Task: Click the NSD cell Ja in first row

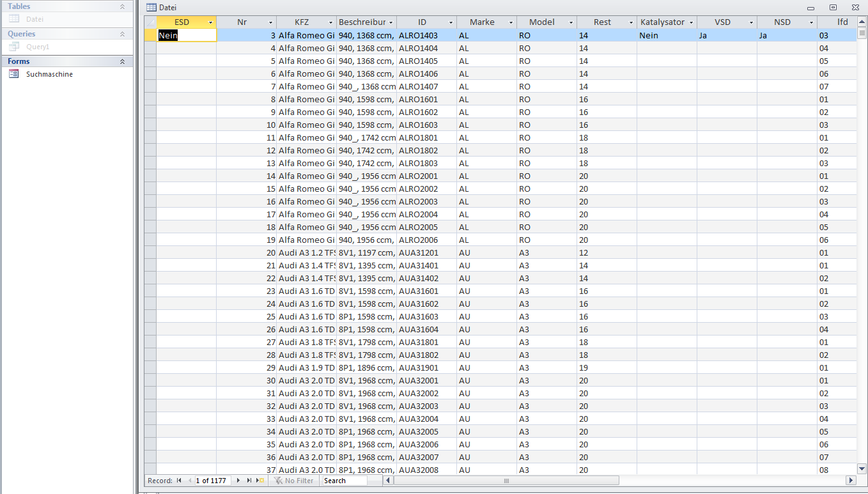Action: pos(787,36)
